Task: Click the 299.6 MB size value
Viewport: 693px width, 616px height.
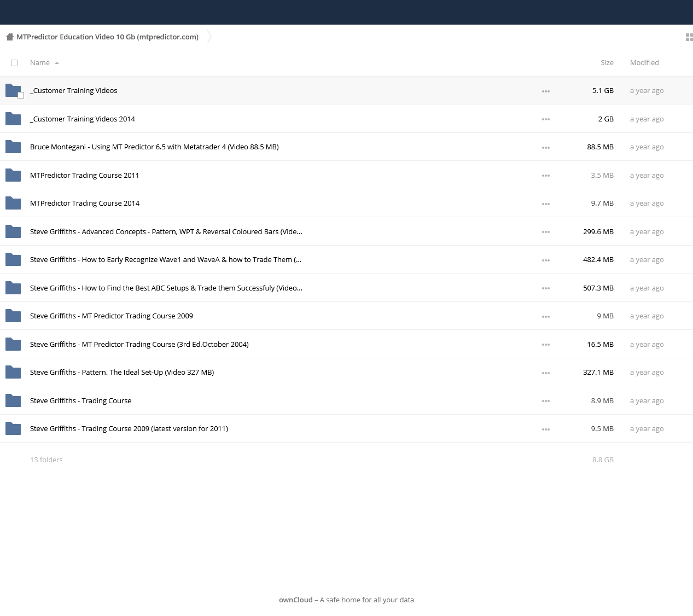Action: click(598, 231)
